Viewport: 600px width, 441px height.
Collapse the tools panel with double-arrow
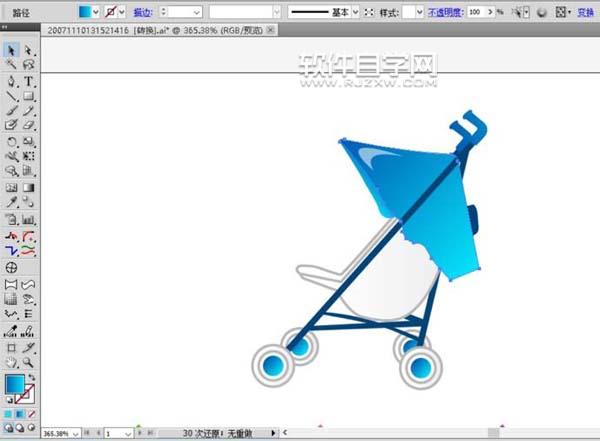(5, 27)
